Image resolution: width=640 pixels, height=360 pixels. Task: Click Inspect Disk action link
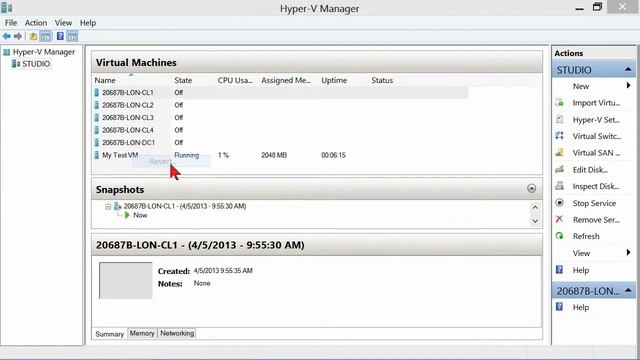(596, 186)
